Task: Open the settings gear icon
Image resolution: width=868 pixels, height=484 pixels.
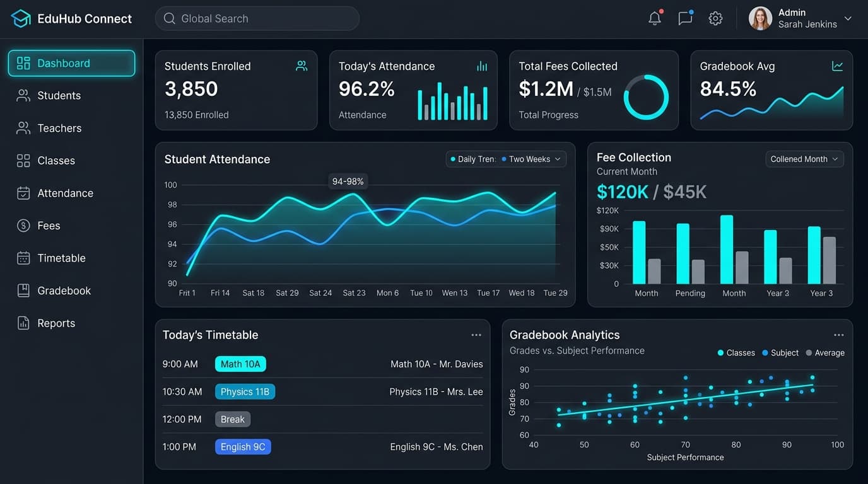Action: [715, 18]
